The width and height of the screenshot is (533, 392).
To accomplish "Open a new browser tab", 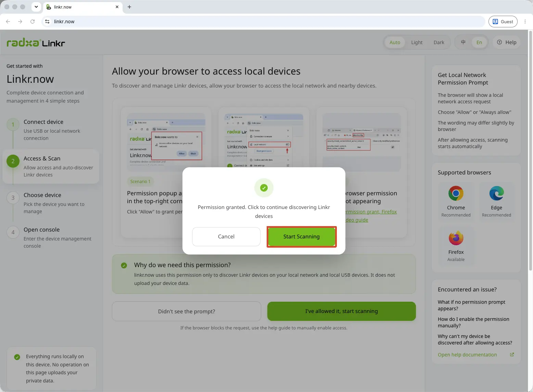I will [x=129, y=7].
